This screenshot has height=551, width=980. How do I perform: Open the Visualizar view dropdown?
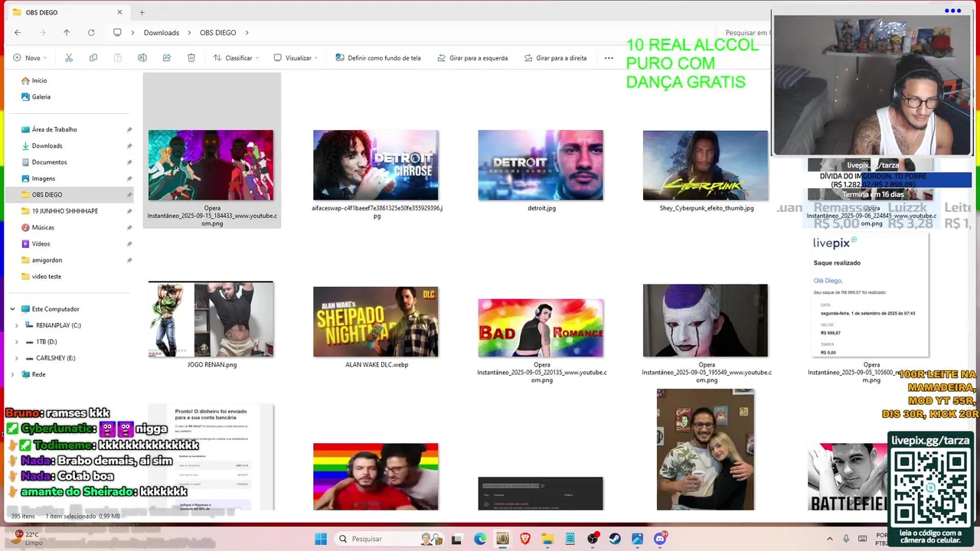pos(296,57)
